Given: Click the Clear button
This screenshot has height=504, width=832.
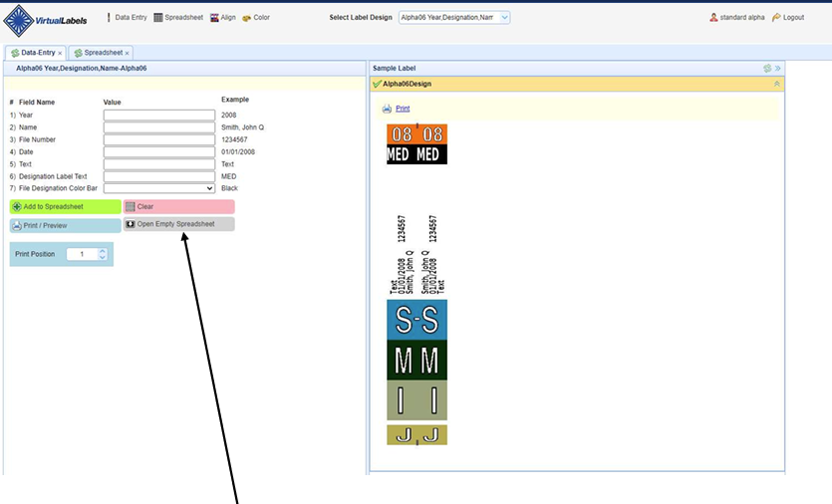Looking at the screenshot, I should pos(178,207).
